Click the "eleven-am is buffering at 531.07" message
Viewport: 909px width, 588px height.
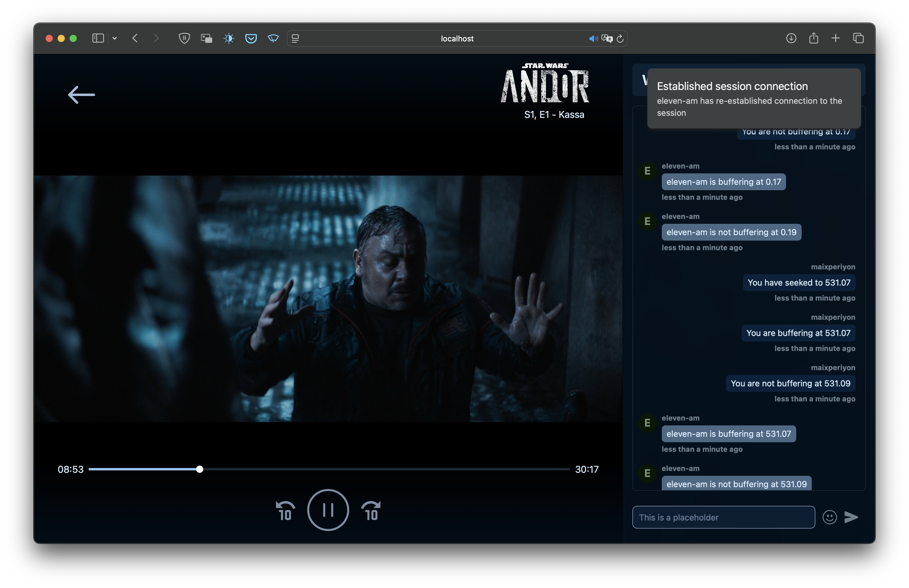tap(728, 434)
